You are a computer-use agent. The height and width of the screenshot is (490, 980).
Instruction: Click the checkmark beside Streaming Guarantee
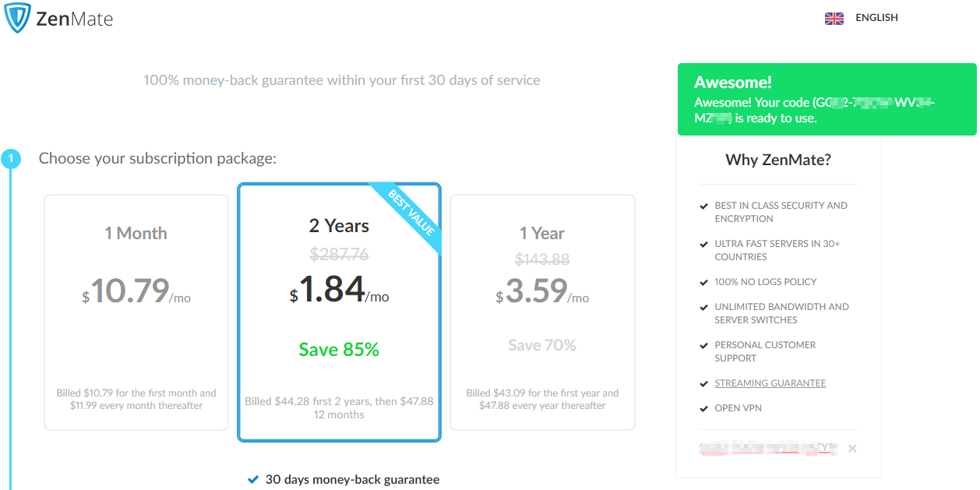(704, 383)
